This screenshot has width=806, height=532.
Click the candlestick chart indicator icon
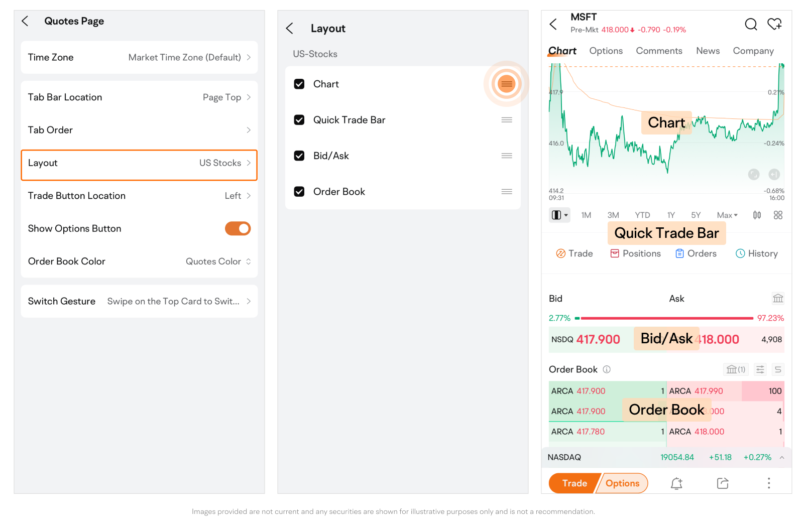757,215
